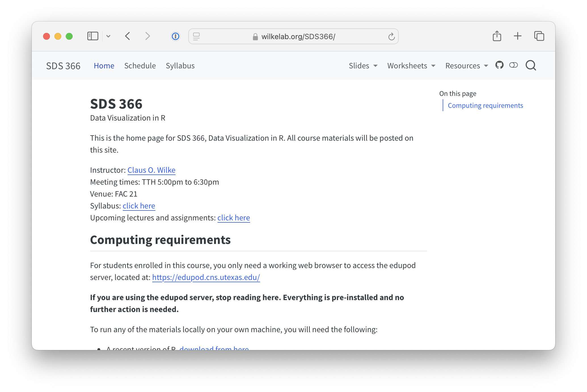The height and width of the screenshot is (392, 587).
Task: Open the Worksheets dropdown menu
Action: (x=411, y=66)
